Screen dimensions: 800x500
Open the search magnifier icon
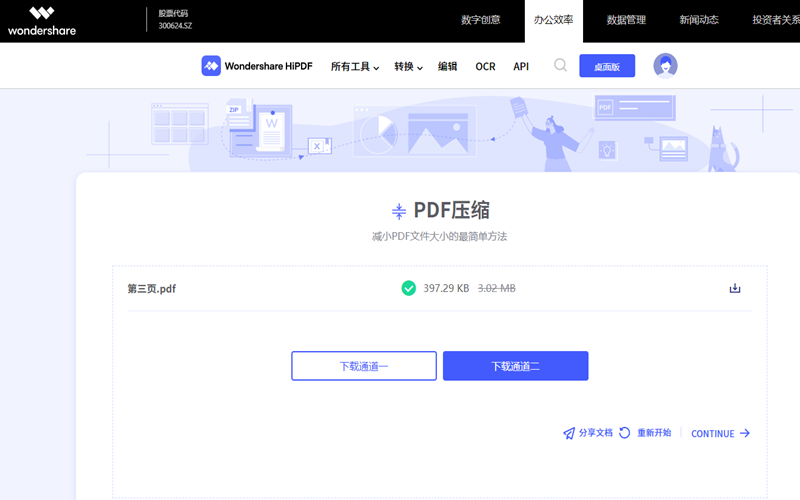(x=560, y=66)
